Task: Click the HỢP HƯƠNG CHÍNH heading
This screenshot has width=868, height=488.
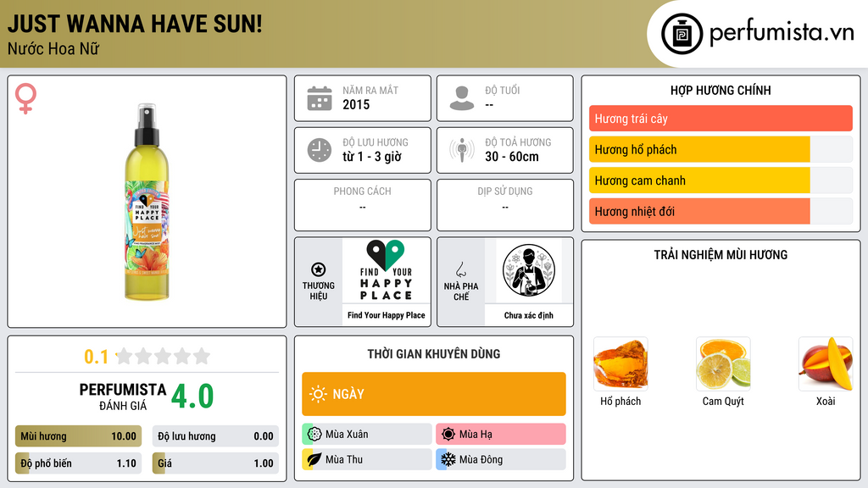Action: pos(721,90)
